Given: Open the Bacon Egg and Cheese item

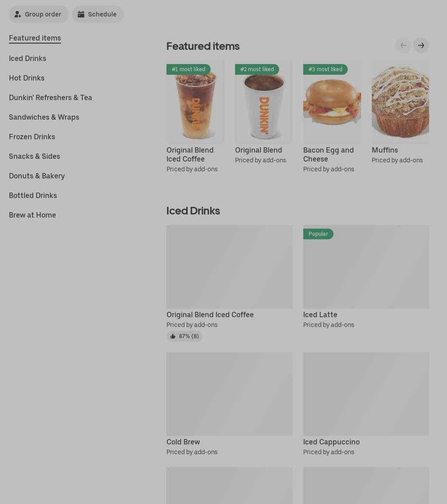Looking at the screenshot, I should click(332, 117).
